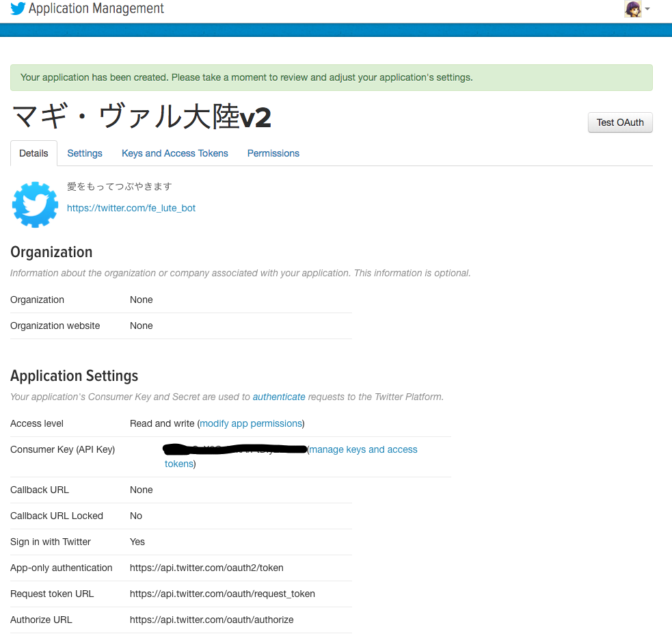The image size is (672, 636).
Task: Open the user avatar account menu
Action: point(637,9)
